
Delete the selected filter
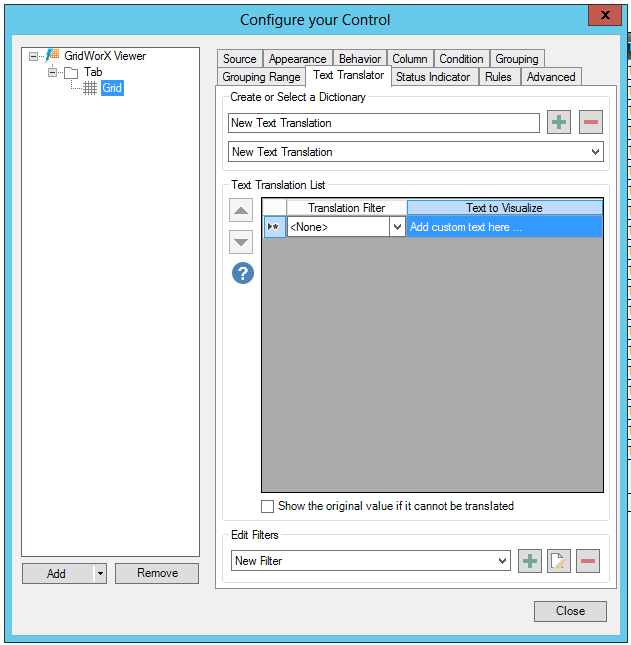point(588,561)
